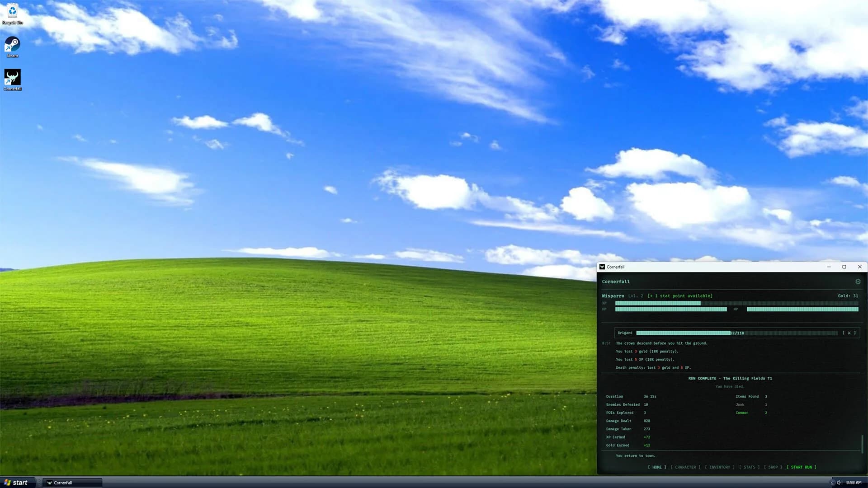Image resolution: width=868 pixels, height=488 pixels.
Task: Click the "Gold Earned" stat row
Action: click(x=628, y=446)
